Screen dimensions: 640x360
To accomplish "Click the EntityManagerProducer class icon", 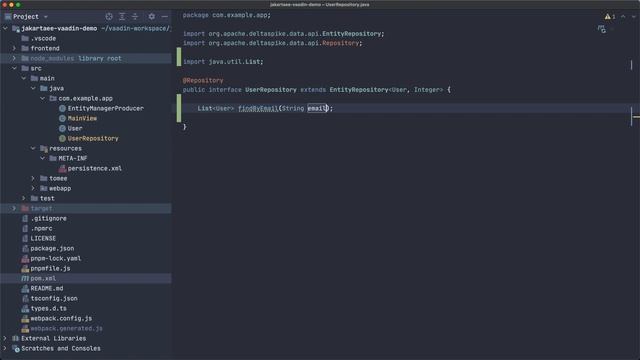I will coord(62,108).
